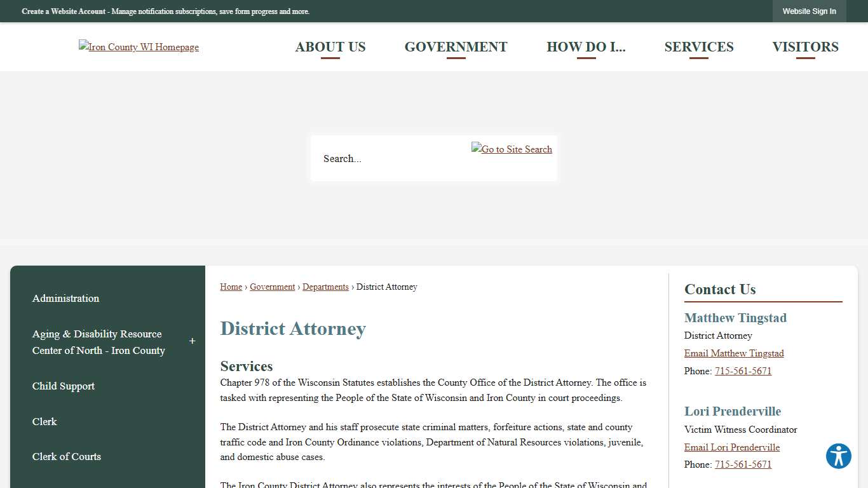Click the Iron County WI Homepage logo
868x488 pixels.
click(139, 46)
